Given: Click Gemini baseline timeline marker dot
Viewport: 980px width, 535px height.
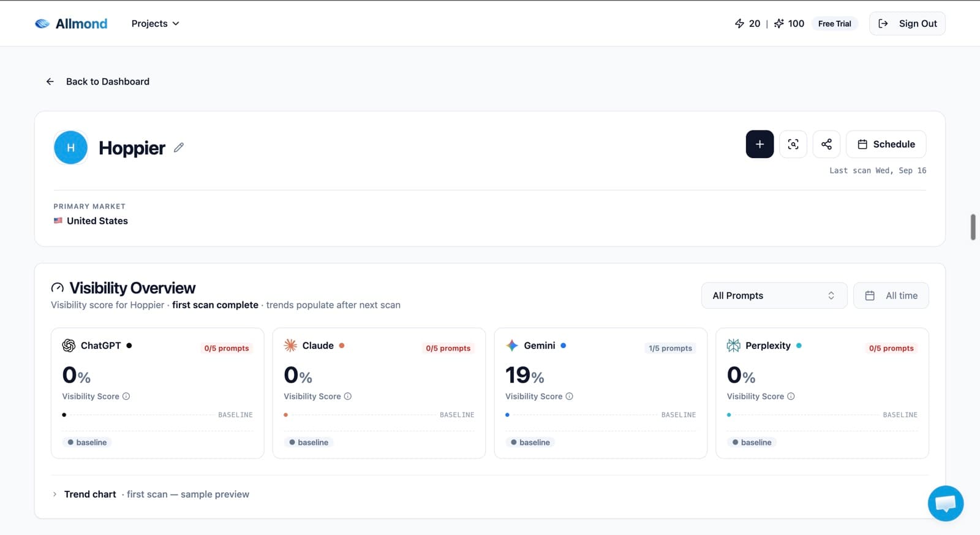Looking at the screenshot, I should (x=507, y=415).
